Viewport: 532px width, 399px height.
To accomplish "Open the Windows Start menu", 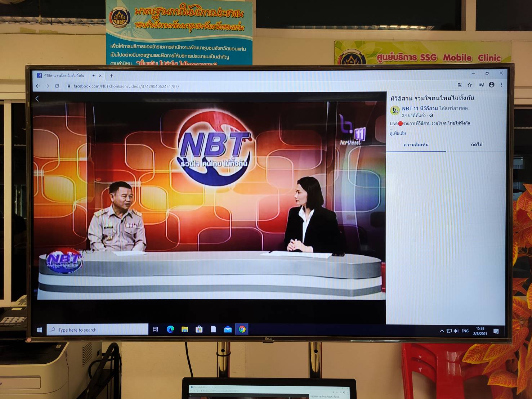I will (40, 330).
